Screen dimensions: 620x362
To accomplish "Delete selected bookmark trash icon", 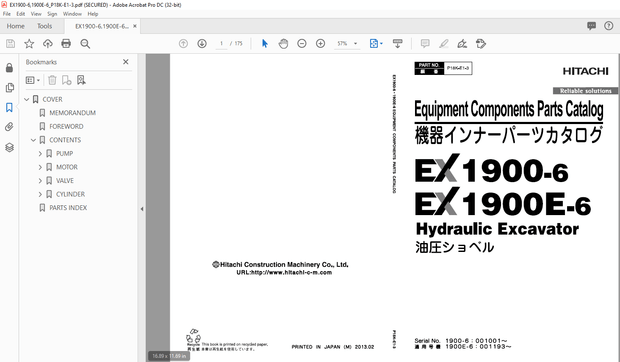I will pos(52,80).
